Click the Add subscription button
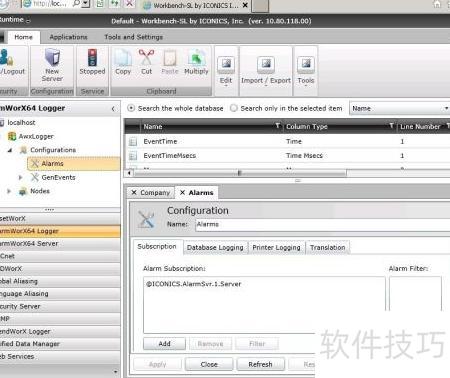The width and height of the screenshot is (450, 378). (x=164, y=344)
